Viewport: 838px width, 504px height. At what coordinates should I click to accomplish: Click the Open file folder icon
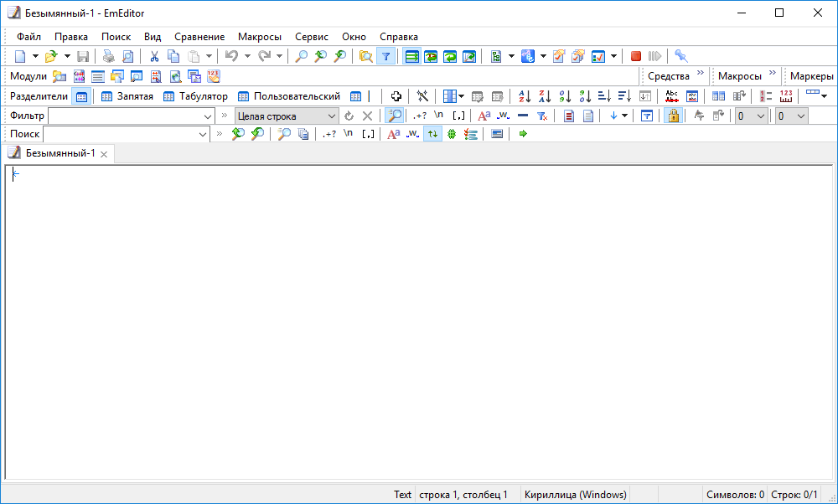(x=51, y=56)
